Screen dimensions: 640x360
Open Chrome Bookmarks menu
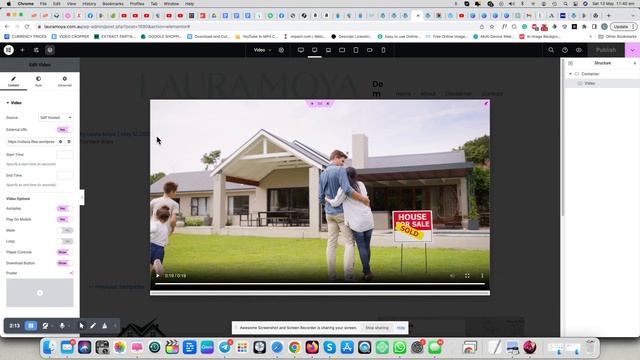[113, 4]
